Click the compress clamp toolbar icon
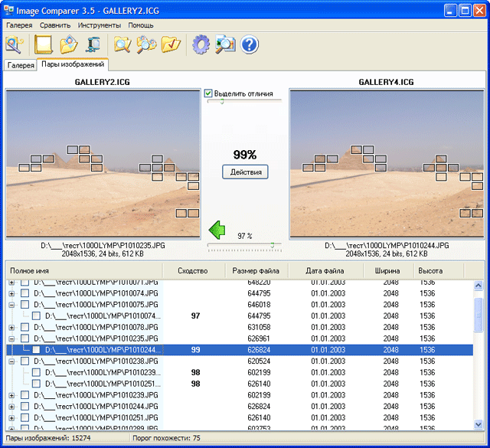Image resolution: width=490 pixels, height=448 pixels. coord(94,44)
